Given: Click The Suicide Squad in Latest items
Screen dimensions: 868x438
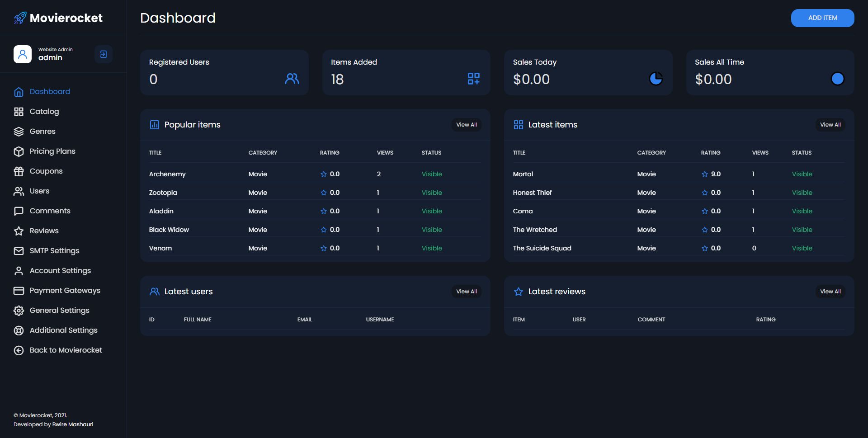Looking at the screenshot, I should [x=542, y=248].
